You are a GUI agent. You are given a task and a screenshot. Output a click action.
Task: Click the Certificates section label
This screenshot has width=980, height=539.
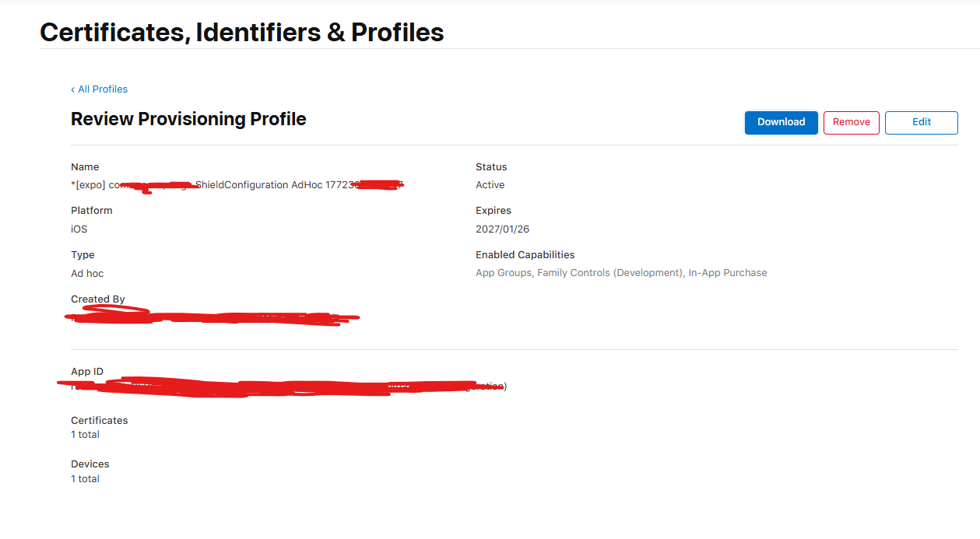(x=100, y=421)
